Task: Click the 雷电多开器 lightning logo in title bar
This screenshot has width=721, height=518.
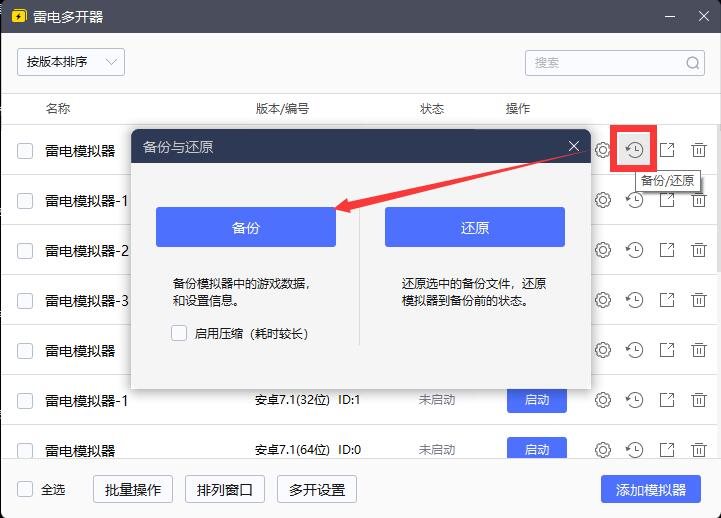Action: click(x=19, y=17)
